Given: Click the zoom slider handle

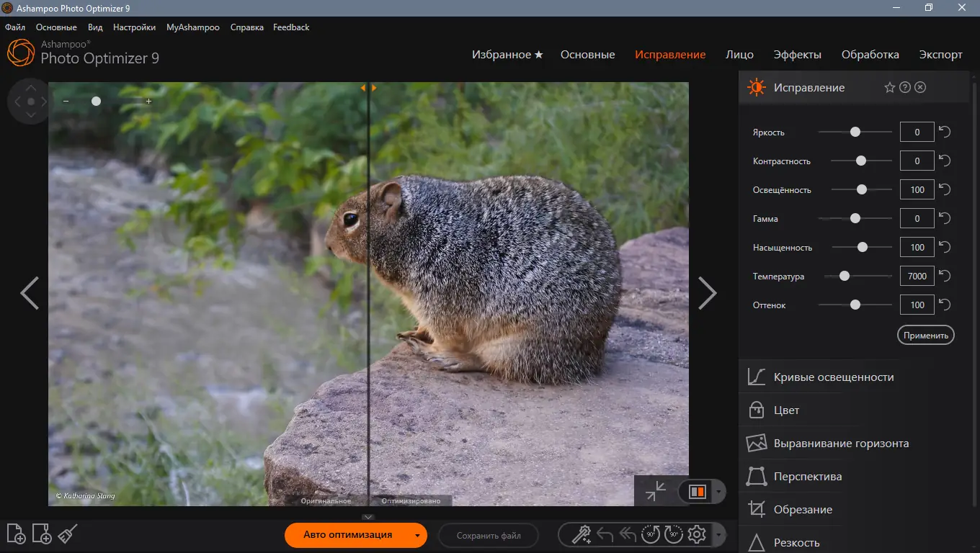Looking at the screenshot, I should point(96,102).
